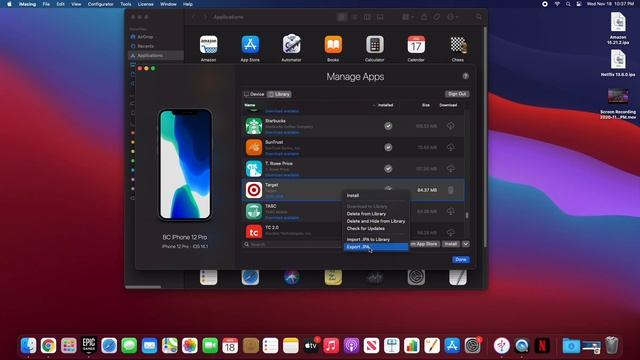Click Wi-Fi icon in menu bar
Screen dimensions: 640x360
557,4
